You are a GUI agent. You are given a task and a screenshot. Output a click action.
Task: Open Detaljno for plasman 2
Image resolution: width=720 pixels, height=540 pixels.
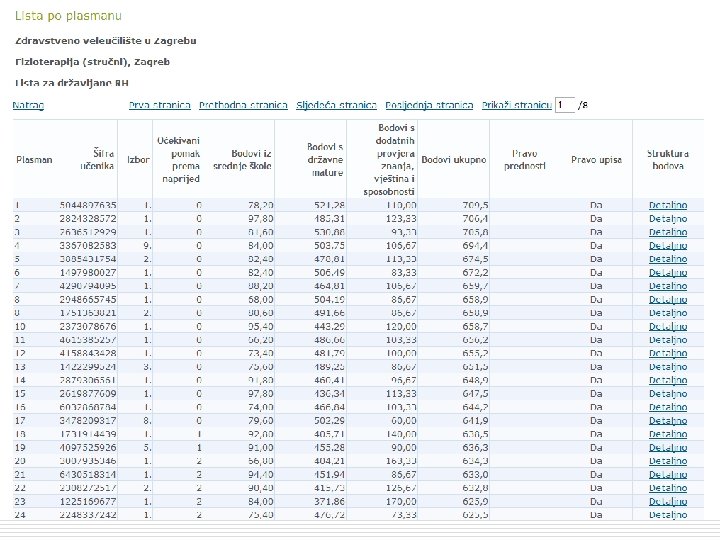click(667, 218)
